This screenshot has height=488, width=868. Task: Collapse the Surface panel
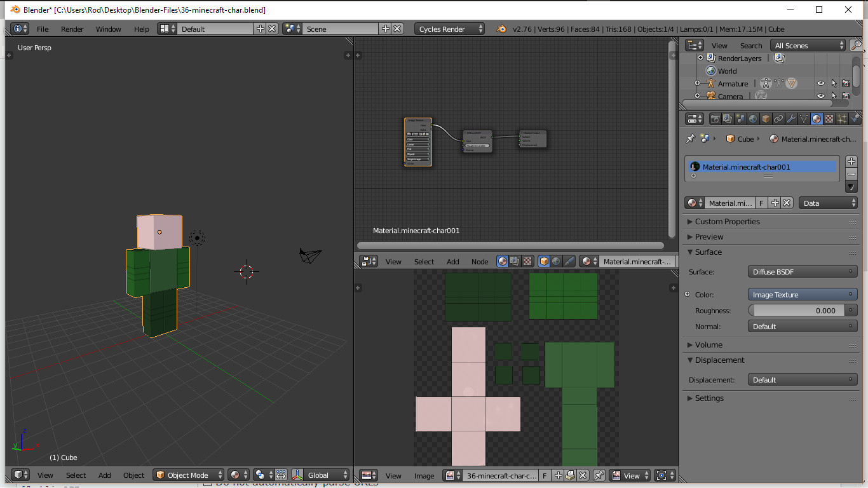(709, 252)
